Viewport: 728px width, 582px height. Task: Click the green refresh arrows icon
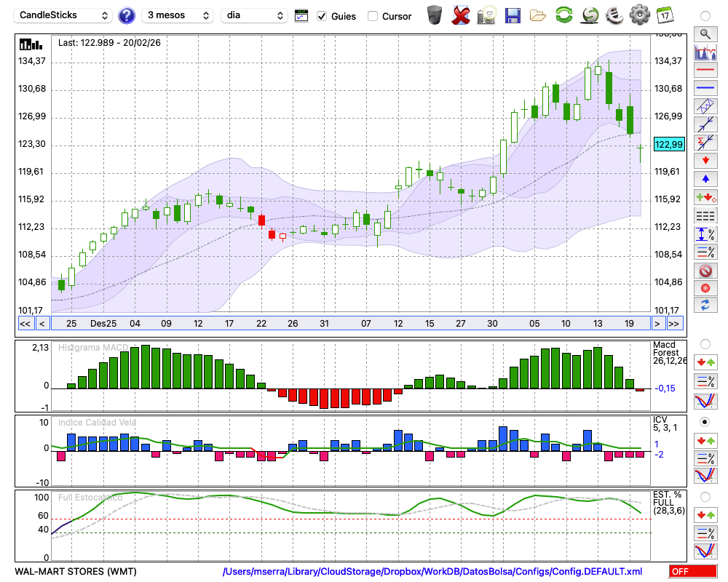[563, 15]
